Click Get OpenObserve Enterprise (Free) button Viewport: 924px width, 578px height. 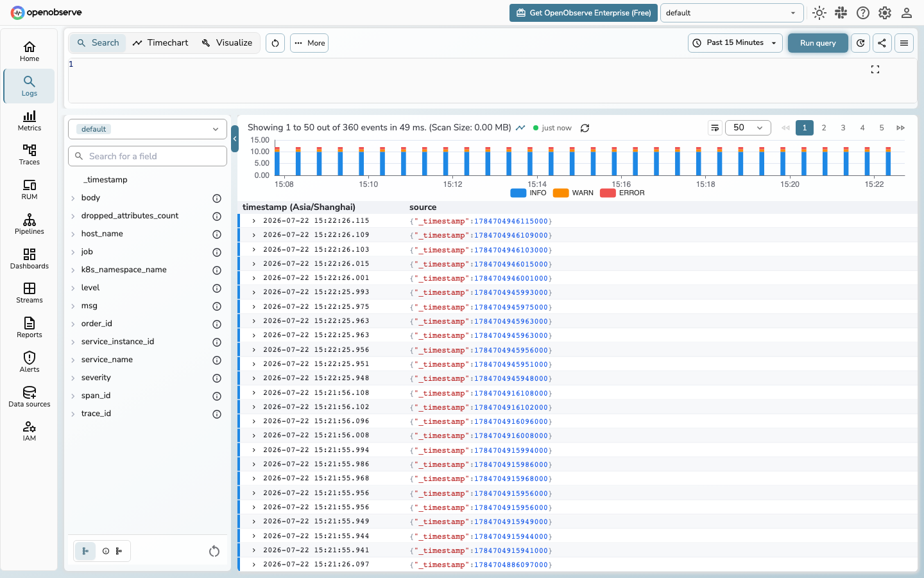tap(583, 13)
